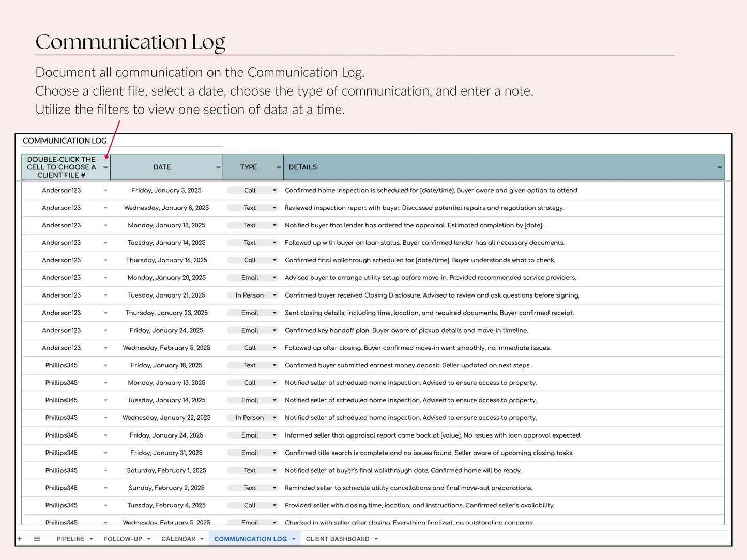Select date cell Friday, January 3, 2025
This screenshot has height=560, width=747.
coord(166,190)
